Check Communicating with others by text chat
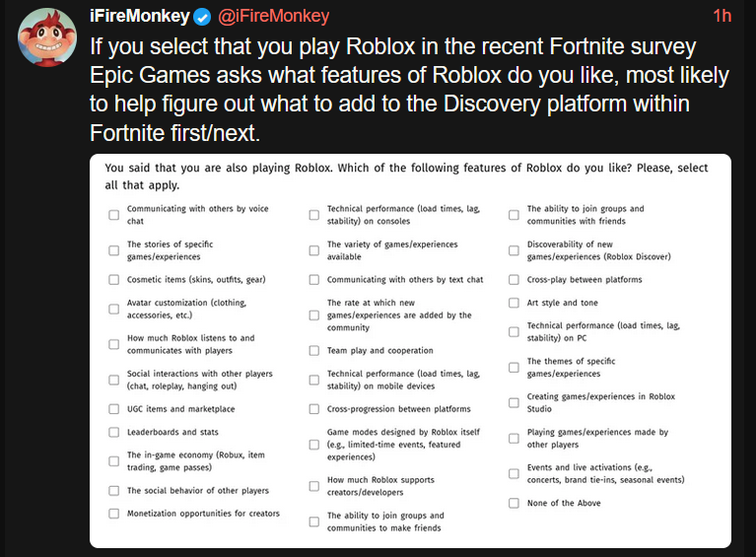 pos(314,280)
